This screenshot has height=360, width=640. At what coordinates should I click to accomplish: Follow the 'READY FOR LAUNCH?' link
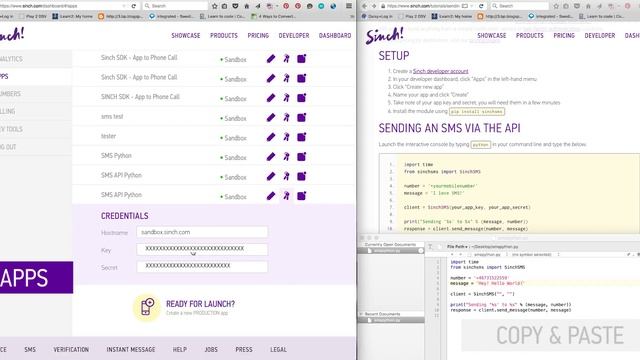pyautogui.click(x=200, y=304)
